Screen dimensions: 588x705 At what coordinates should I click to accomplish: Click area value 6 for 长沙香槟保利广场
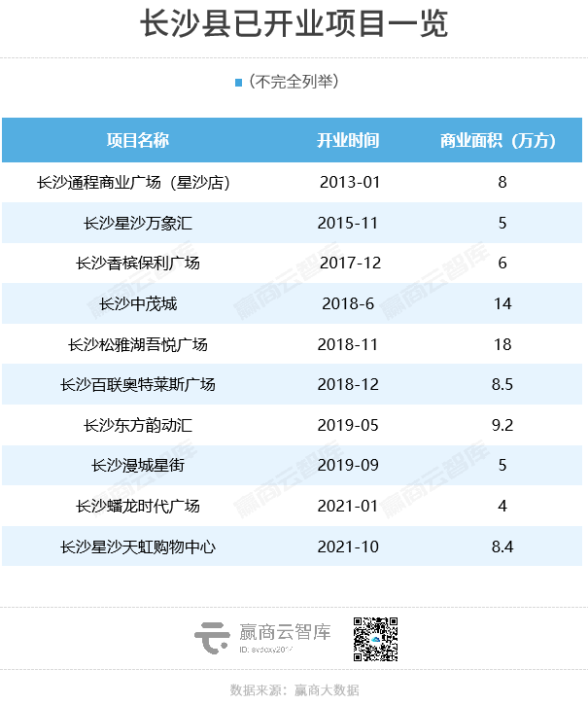502,263
